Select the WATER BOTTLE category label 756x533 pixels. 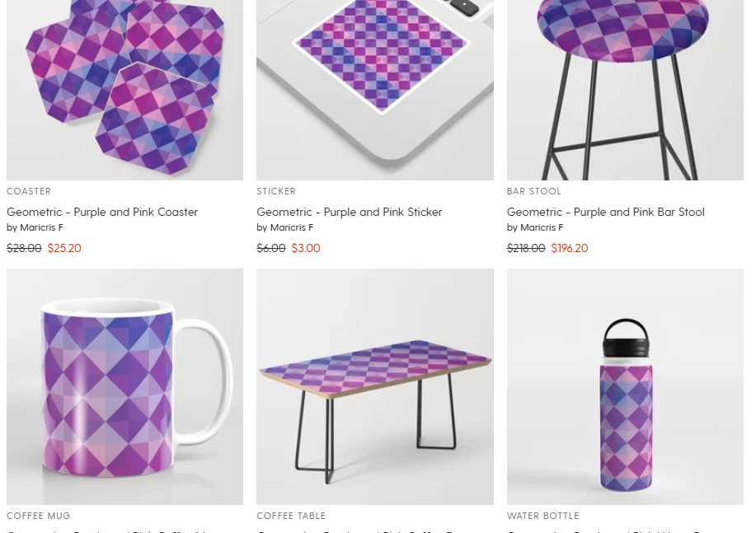click(x=543, y=516)
